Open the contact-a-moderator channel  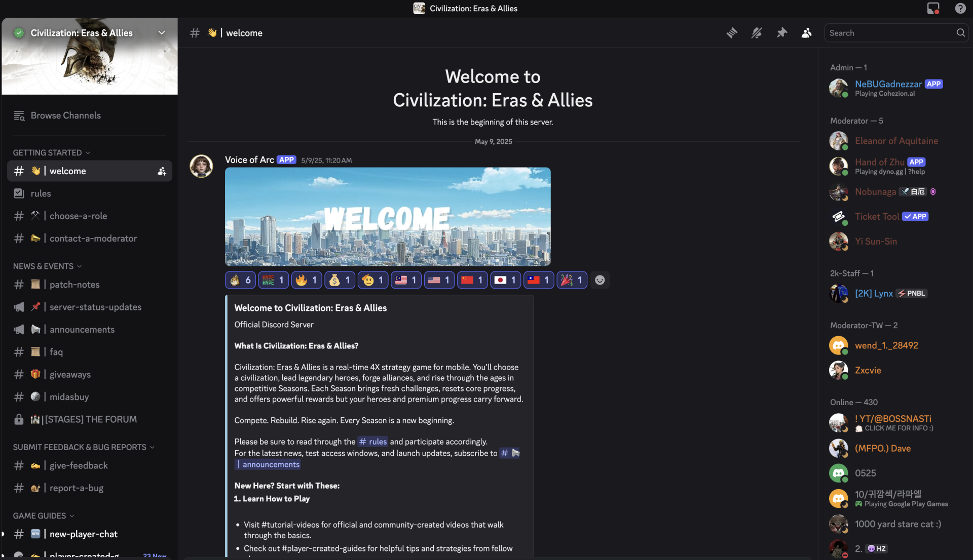click(x=90, y=238)
